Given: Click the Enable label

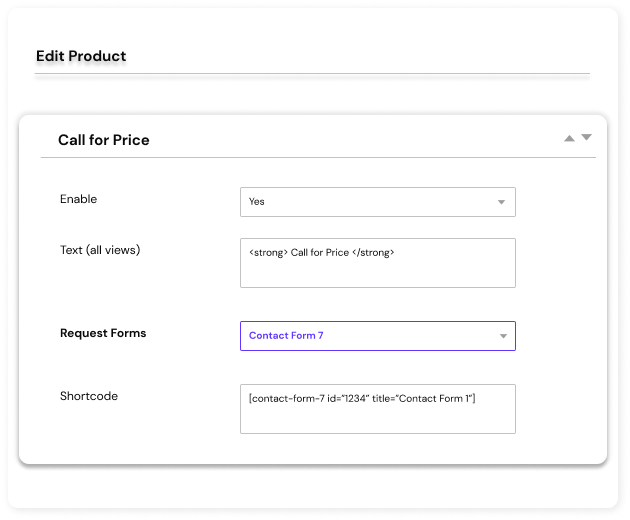Looking at the screenshot, I should tap(78, 199).
